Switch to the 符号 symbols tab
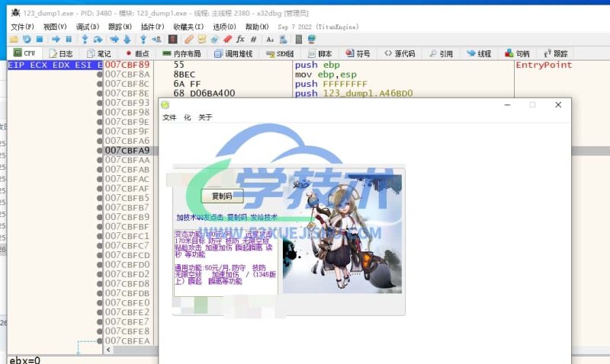Screen dimensions: 610x364 358,54
